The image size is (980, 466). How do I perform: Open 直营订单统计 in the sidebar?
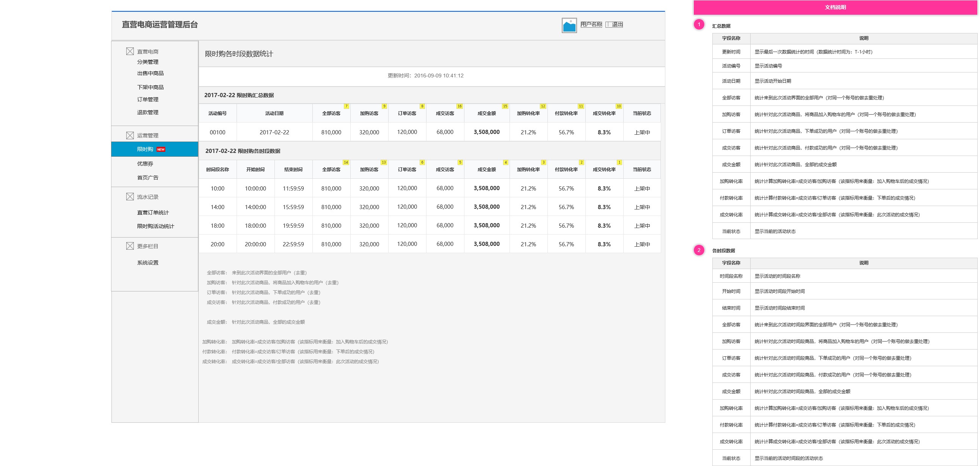[x=153, y=213]
